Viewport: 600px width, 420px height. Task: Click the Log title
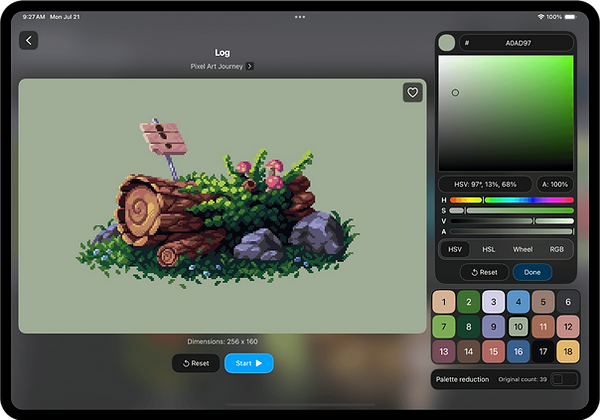click(222, 52)
